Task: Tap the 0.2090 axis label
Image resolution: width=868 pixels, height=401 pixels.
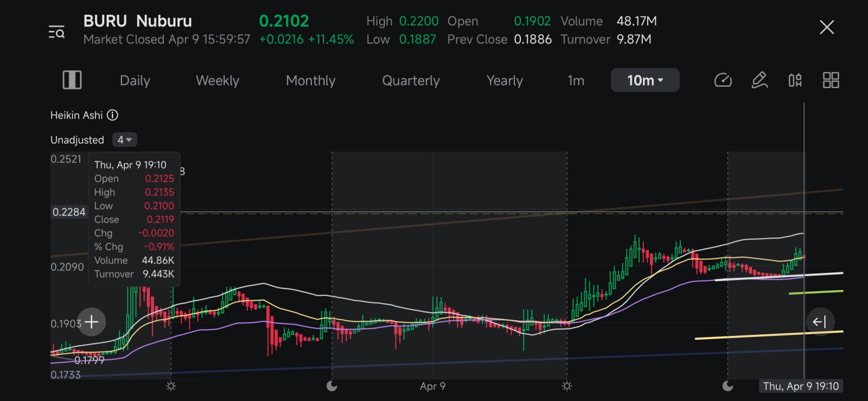Action: click(x=67, y=267)
